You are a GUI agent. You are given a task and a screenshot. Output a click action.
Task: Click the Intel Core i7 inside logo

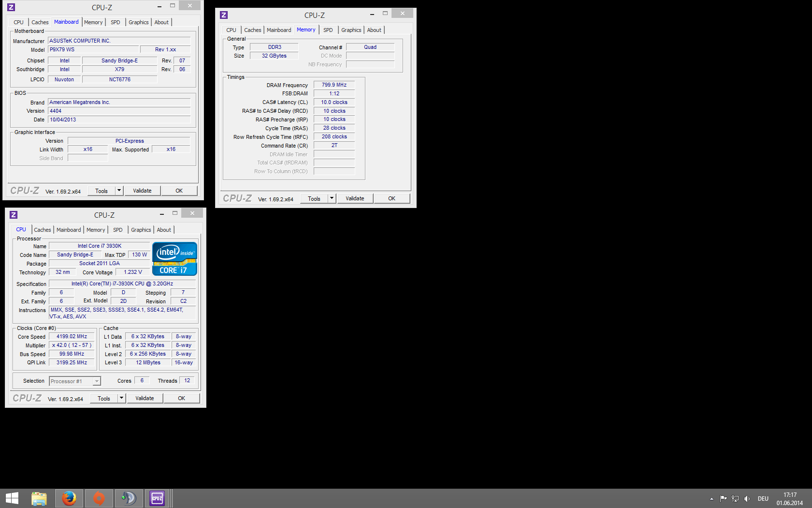(174, 259)
